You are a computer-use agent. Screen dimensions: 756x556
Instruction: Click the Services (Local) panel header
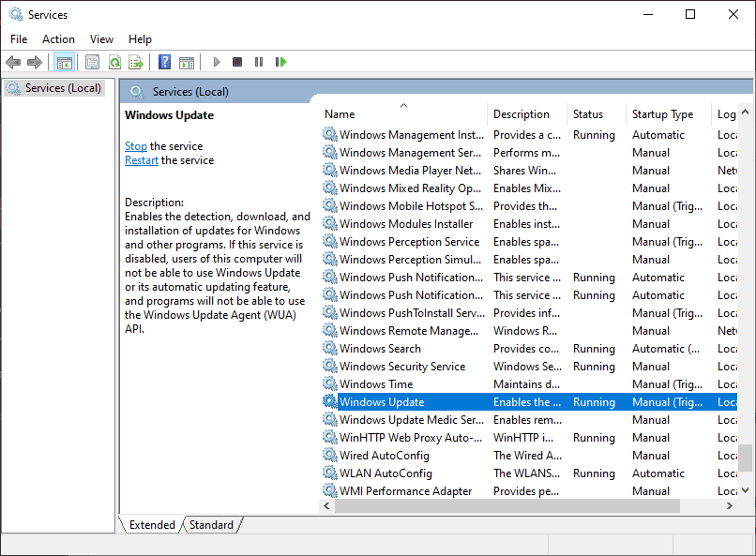click(x=191, y=92)
